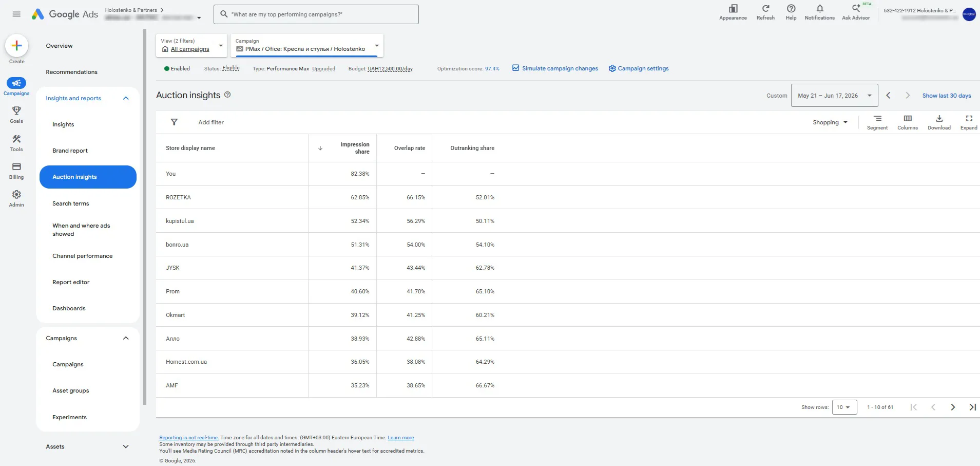Open the Asset groups page
This screenshot has height=466, width=980.
point(70,390)
